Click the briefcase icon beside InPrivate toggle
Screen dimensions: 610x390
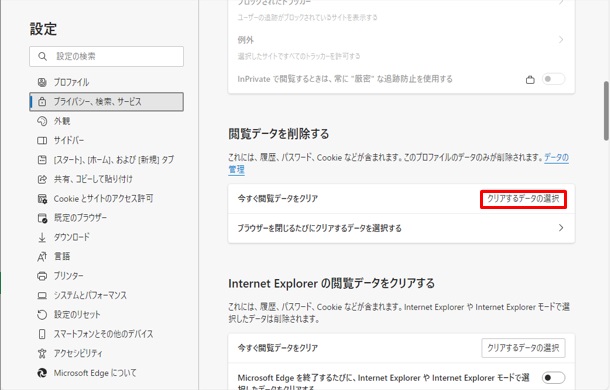click(x=530, y=80)
